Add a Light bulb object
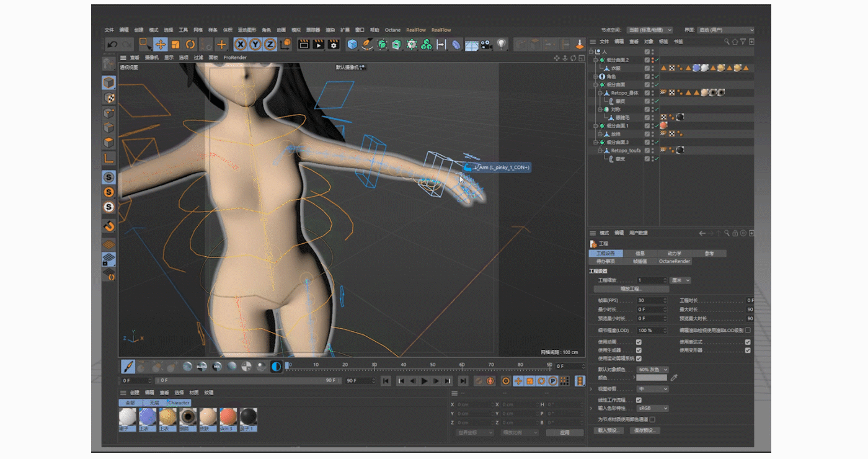Image resolution: width=868 pixels, height=459 pixels. (501, 45)
